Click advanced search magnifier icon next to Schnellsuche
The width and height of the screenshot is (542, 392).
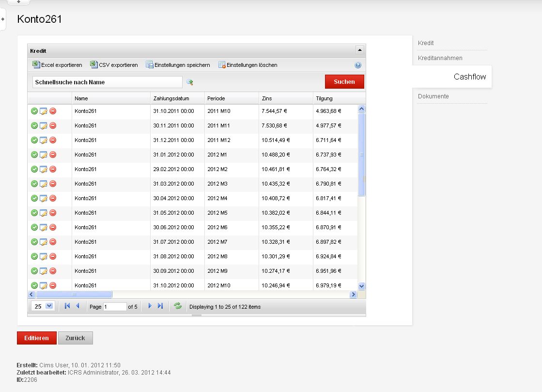pyautogui.click(x=189, y=82)
